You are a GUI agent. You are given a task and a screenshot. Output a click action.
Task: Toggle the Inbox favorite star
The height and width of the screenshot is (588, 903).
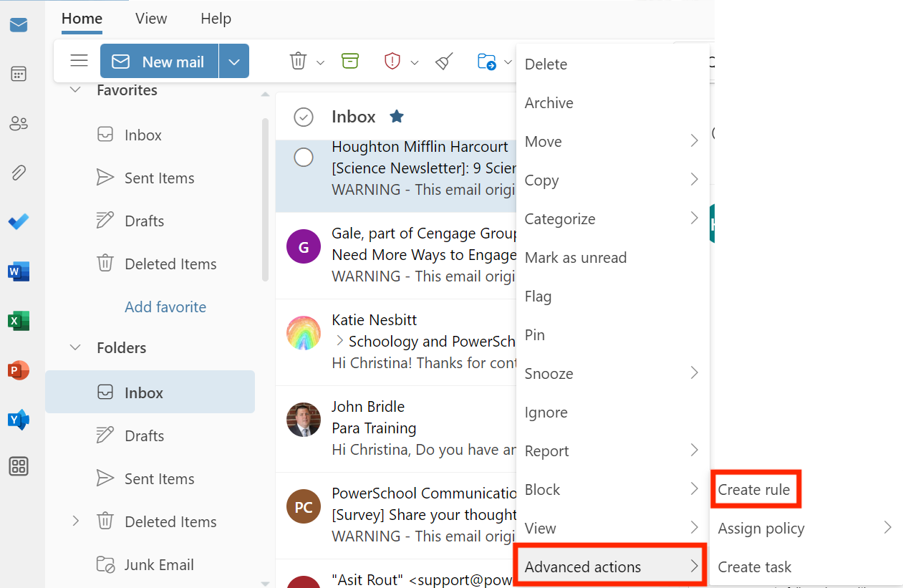[396, 116]
